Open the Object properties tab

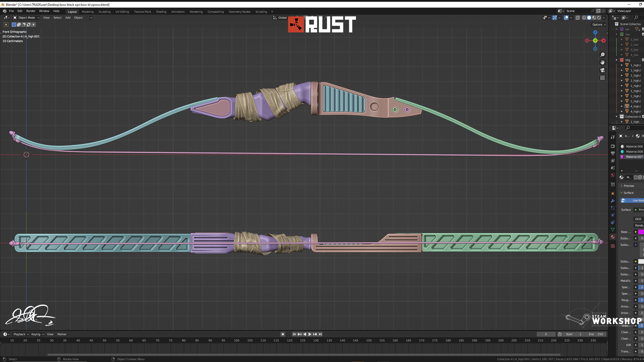(x=613, y=194)
